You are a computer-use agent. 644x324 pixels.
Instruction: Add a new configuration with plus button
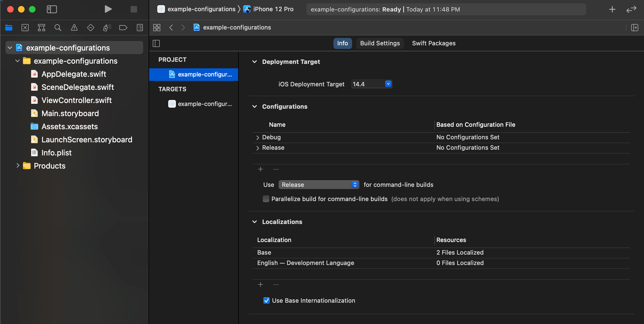click(x=260, y=169)
